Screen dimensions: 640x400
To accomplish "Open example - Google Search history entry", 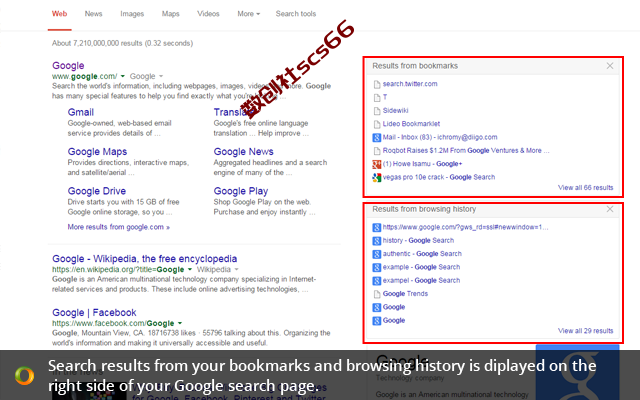I will (421, 267).
